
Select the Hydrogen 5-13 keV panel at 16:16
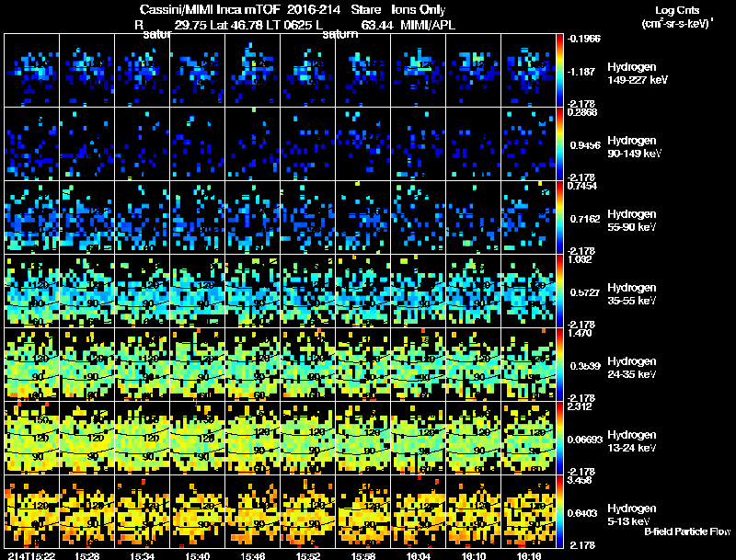pyautogui.click(x=528, y=511)
